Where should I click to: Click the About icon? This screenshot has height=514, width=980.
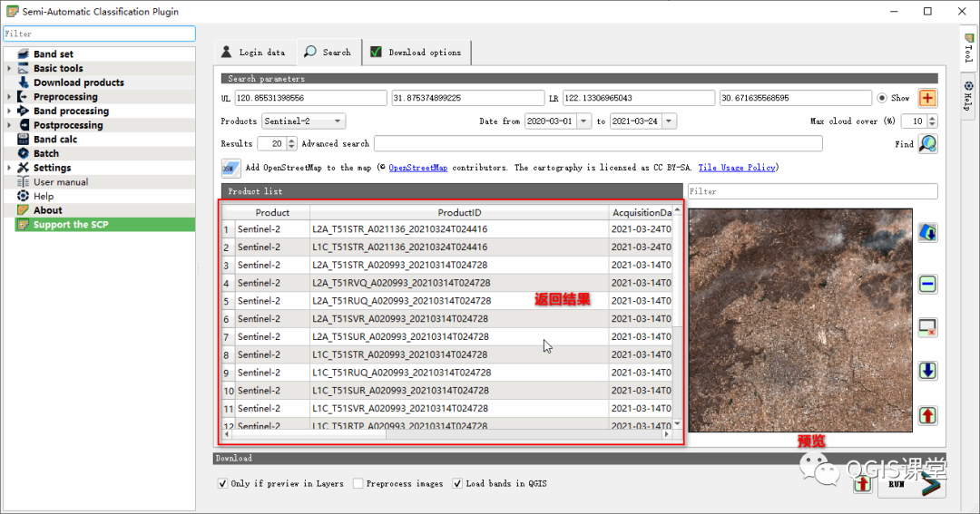pyautogui.click(x=23, y=210)
